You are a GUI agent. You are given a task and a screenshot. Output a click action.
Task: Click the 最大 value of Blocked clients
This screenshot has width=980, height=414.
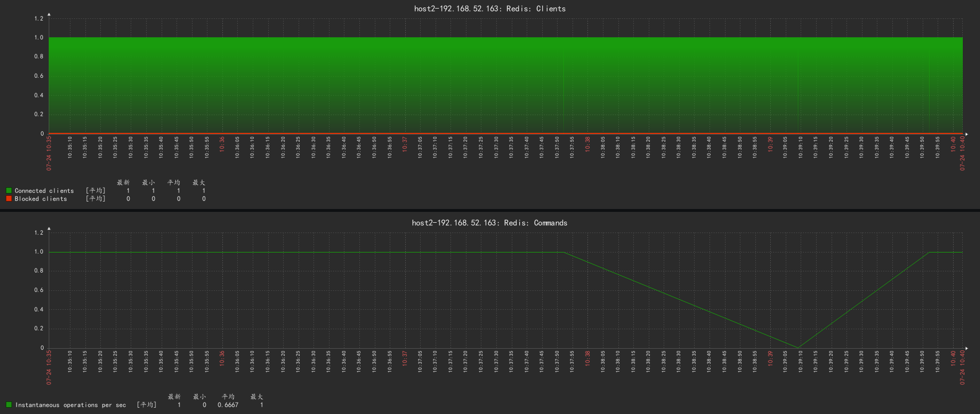[x=204, y=199]
